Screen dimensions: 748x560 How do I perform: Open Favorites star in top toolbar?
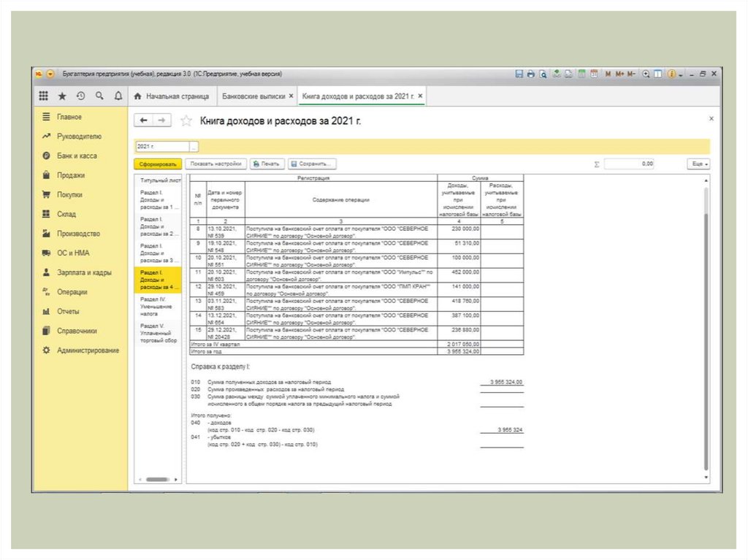pyautogui.click(x=62, y=96)
